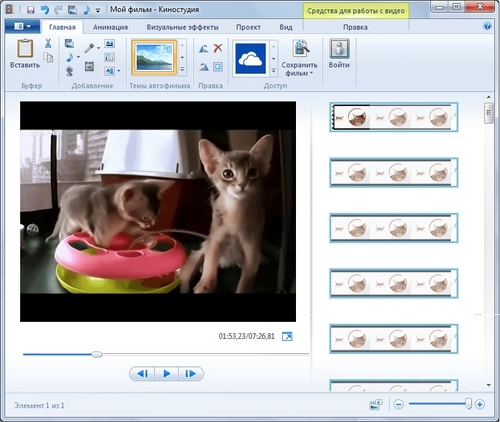This screenshot has height=422, width=500.
Task: Click the Play button
Action: [x=167, y=374]
